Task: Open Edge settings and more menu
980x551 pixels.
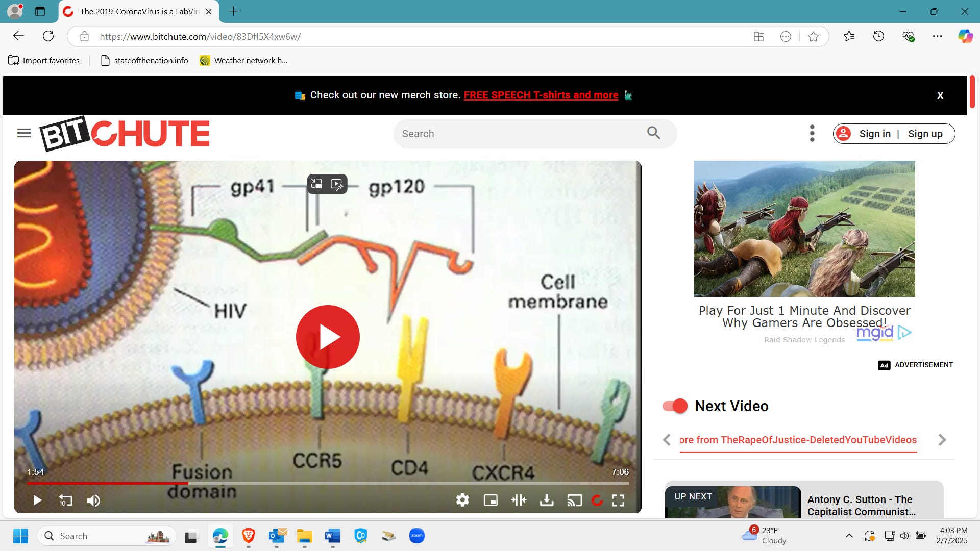Action: click(x=937, y=36)
